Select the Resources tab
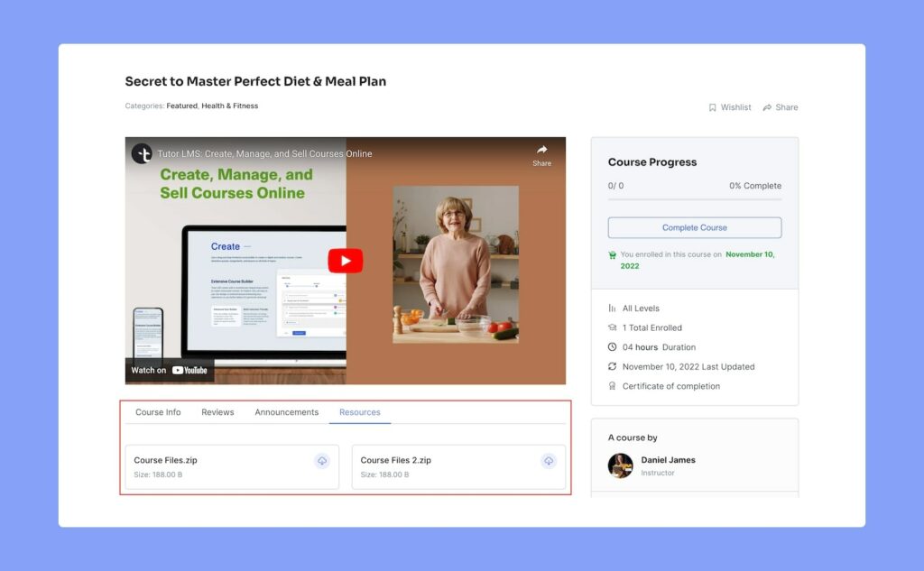Viewport: 924px width, 571px height. [359, 412]
